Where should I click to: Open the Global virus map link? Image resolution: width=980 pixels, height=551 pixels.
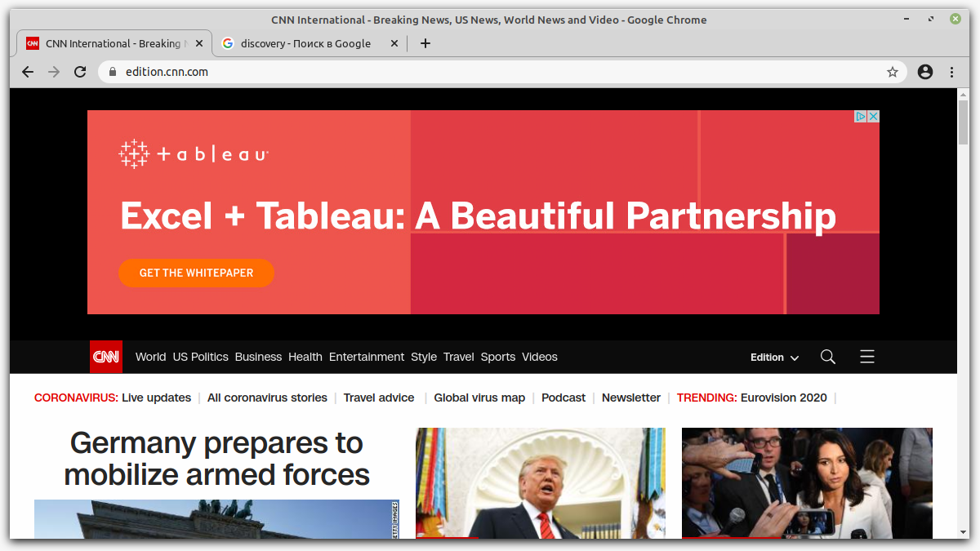(x=479, y=398)
